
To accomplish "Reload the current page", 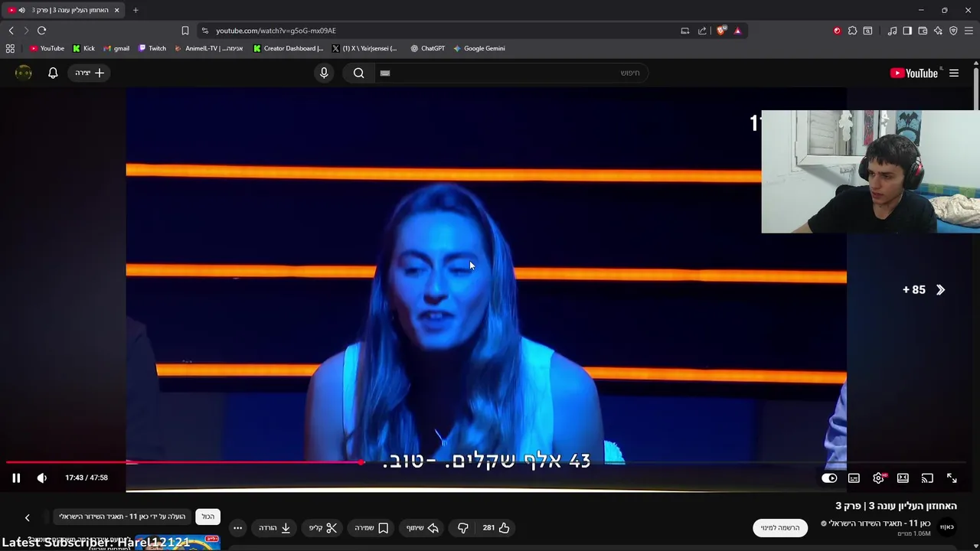I will pos(41,31).
